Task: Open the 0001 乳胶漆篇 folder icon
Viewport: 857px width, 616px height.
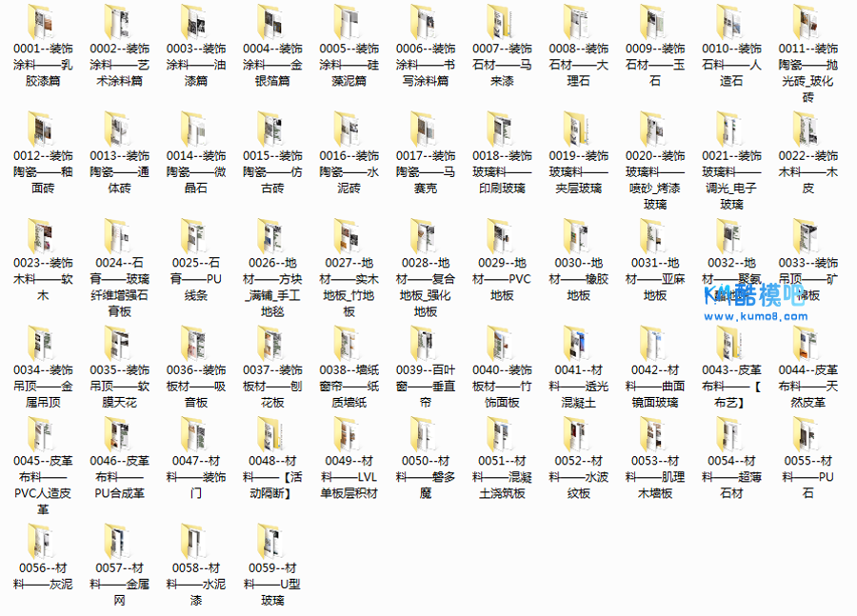Action: 41,21
